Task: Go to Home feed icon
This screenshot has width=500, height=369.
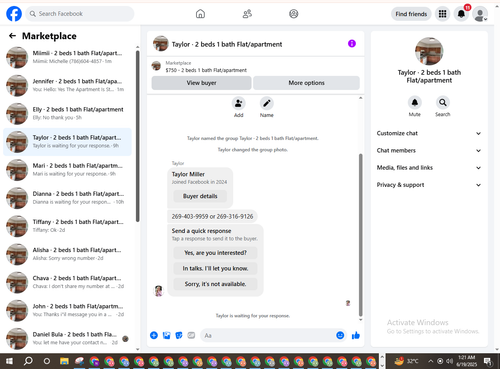Action: (200, 14)
